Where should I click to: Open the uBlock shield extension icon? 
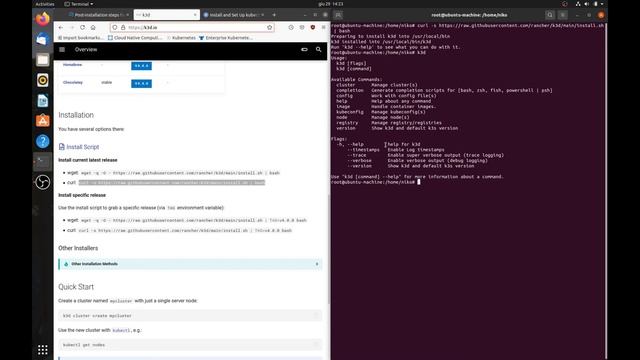313,27
